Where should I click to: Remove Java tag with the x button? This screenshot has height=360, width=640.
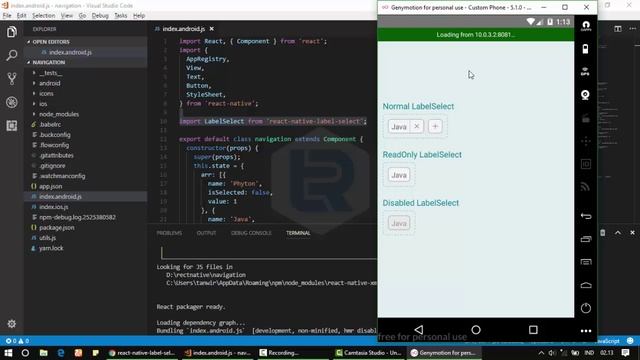pyautogui.click(x=417, y=127)
